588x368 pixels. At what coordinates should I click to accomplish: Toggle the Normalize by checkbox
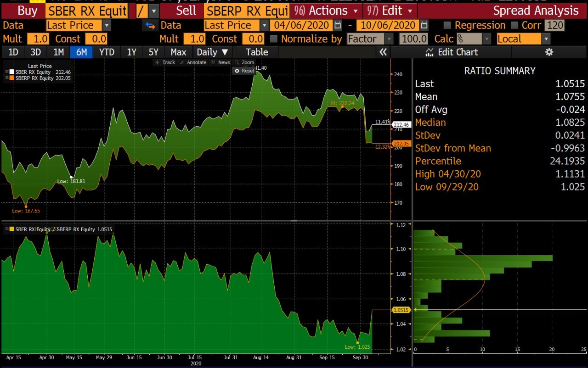tap(274, 39)
